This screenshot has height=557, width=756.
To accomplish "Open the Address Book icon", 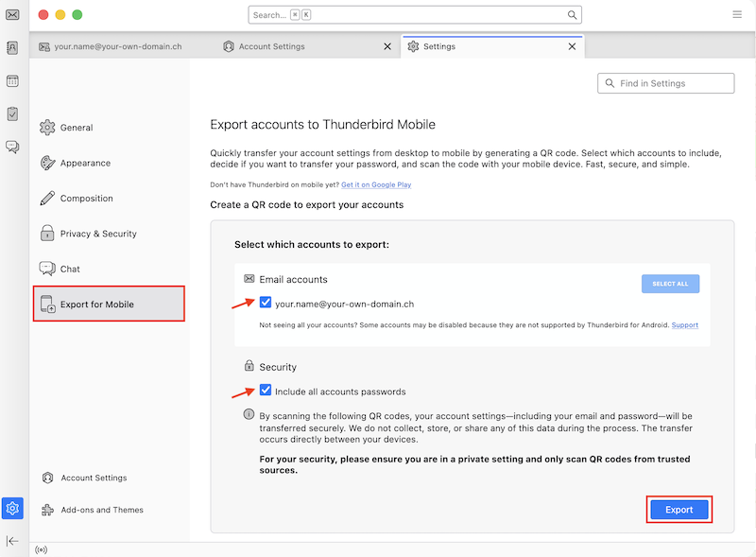I will pos(12,48).
